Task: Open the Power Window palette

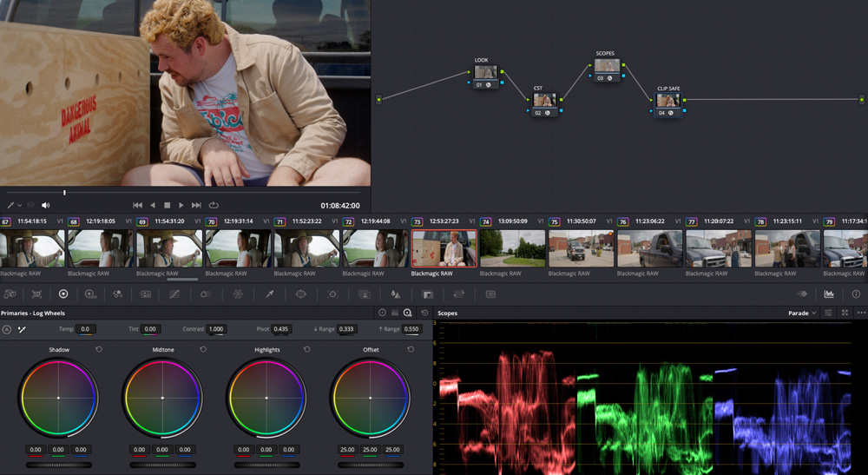Action: [300, 294]
